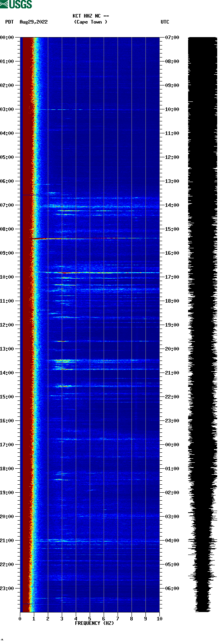Image resolution: width=220 pixels, height=644 pixels.
Task: Click the PDT time label 06:00
Action: click(7, 181)
